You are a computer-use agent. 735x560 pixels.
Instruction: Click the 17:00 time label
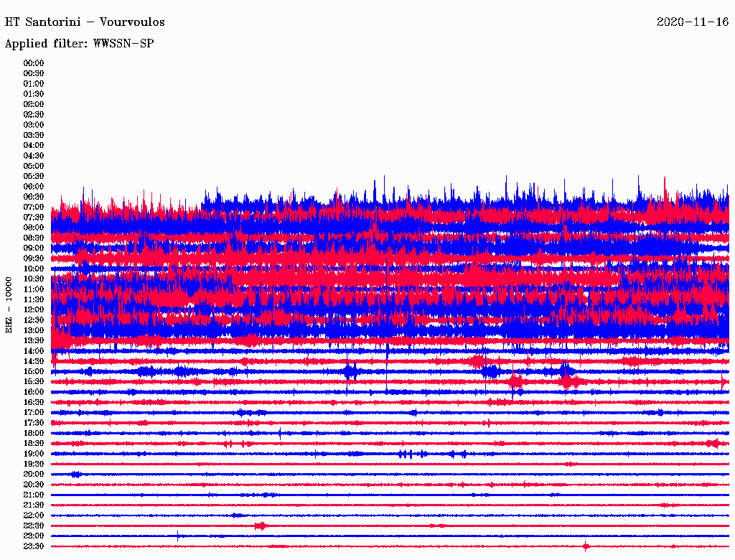(34, 413)
